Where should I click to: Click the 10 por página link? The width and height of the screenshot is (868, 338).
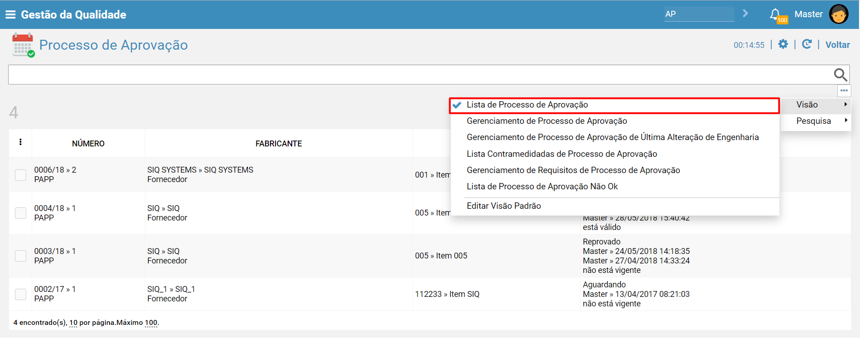point(73,323)
